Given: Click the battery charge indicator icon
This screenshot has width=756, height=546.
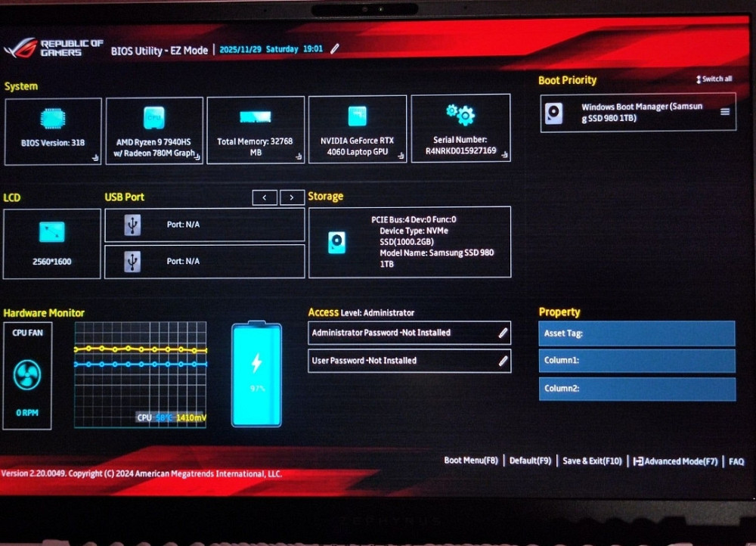Looking at the screenshot, I should pyautogui.click(x=256, y=374).
